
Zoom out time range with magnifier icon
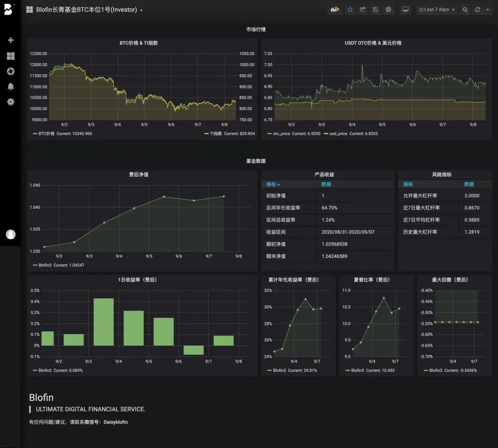(x=465, y=10)
